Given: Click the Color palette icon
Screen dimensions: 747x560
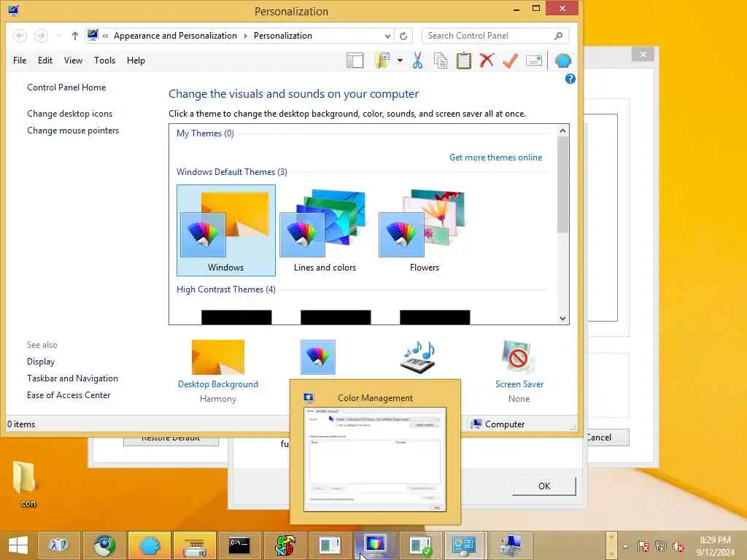Looking at the screenshot, I should [318, 357].
